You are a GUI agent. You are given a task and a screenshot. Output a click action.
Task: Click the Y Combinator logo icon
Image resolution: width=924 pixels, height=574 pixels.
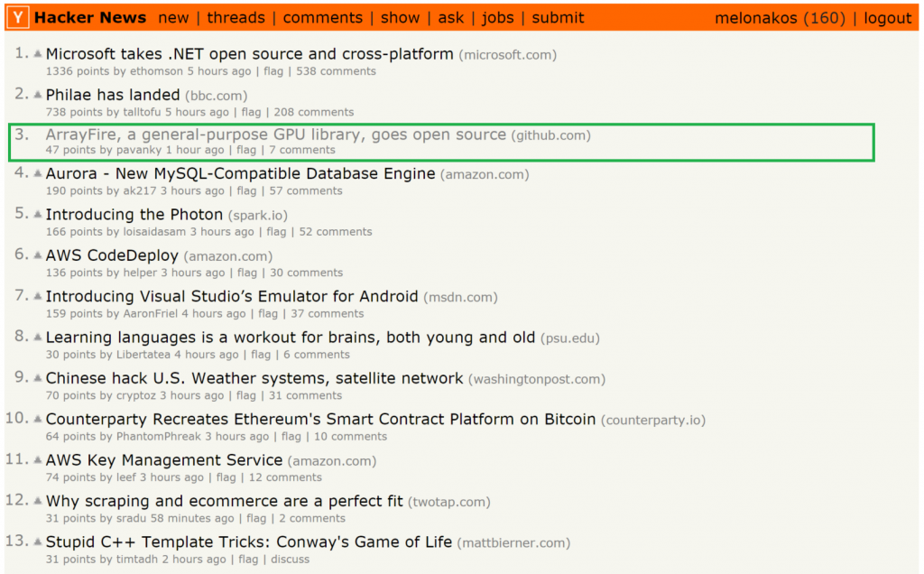[18, 18]
